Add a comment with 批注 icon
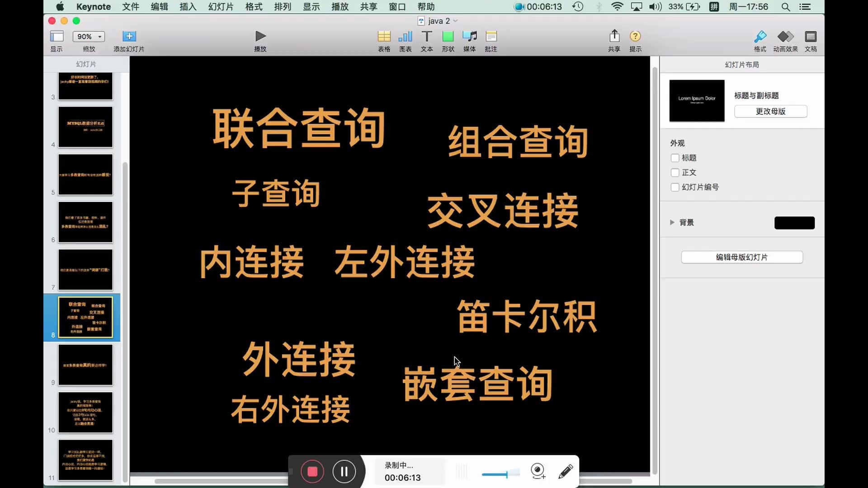868x488 pixels. coord(491,36)
